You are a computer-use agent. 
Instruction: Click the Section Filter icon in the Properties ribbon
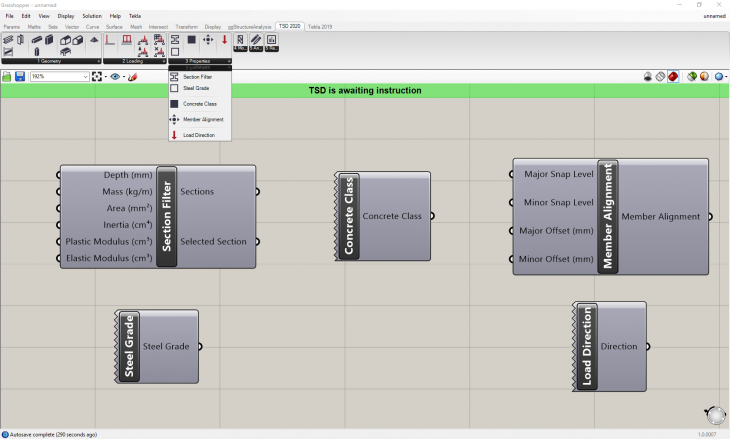175,40
